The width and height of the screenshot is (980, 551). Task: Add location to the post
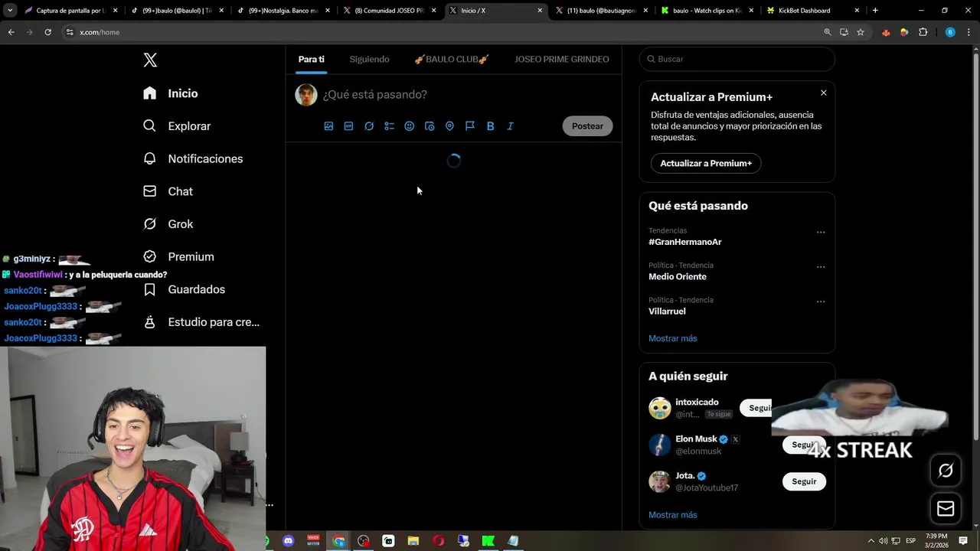coord(449,126)
